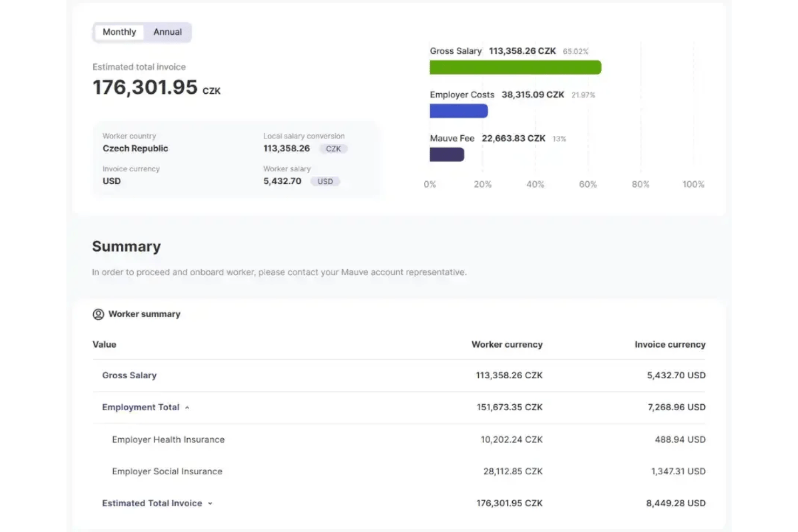Click the USD invoice currency value
This screenshot has width=798, height=532.
112,181
